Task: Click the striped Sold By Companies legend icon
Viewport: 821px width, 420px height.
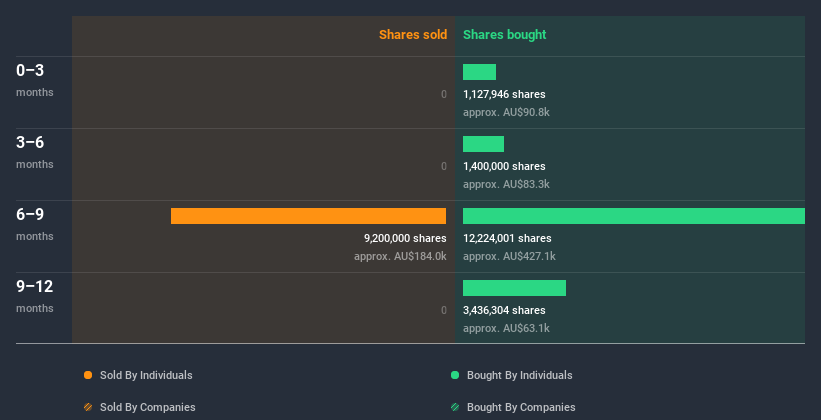Action: pos(88,407)
